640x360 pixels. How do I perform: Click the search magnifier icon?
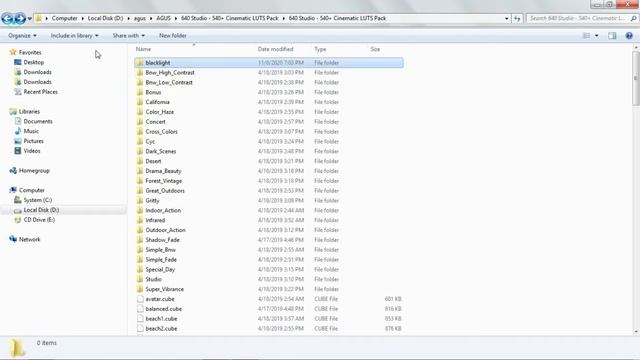633,18
